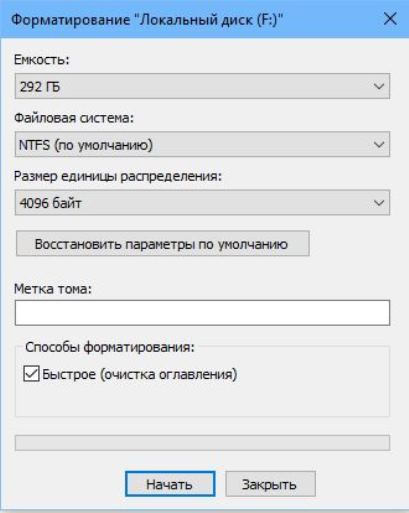The width and height of the screenshot is (409, 513).
Task: Click the Закрыть button
Action: point(270,484)
